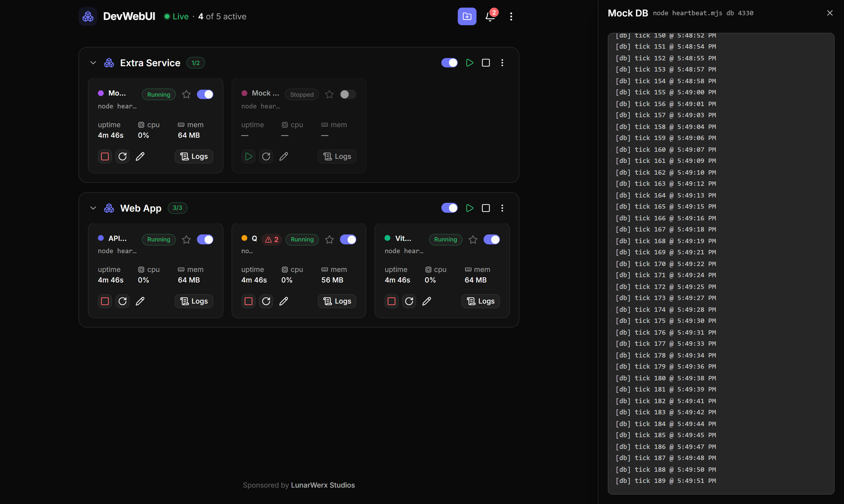The width and height of the screenshot is (844, 504).
Task: Edit the Vit... service
Action: point(427,301)
